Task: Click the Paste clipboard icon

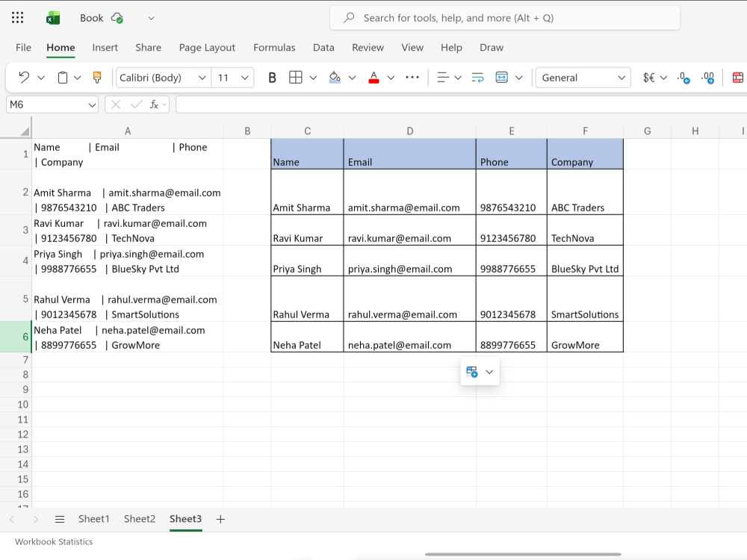Action: click(x=63, y=77)
